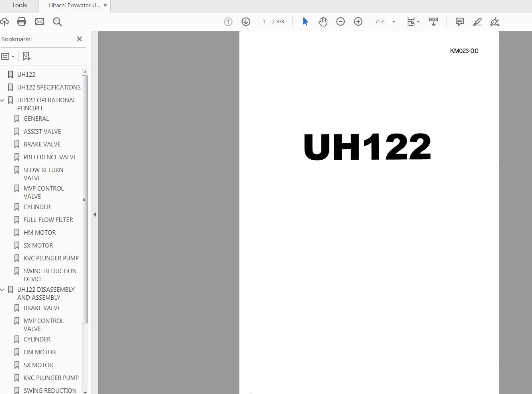Open MVP CONTROL VALVE under operational principle
Image resolution: width=532 pixels, height=394 pixels.
[x=44, y=193]
